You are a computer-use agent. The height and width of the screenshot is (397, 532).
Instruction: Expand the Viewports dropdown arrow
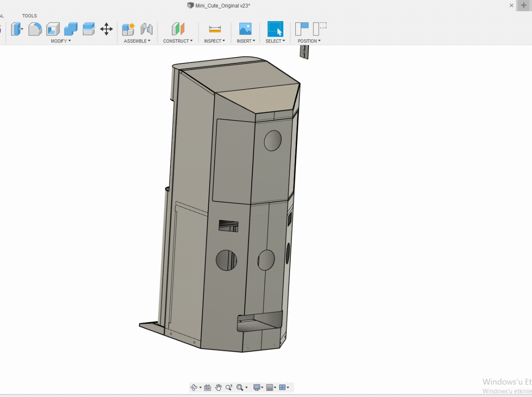click(x=288, y=387)
